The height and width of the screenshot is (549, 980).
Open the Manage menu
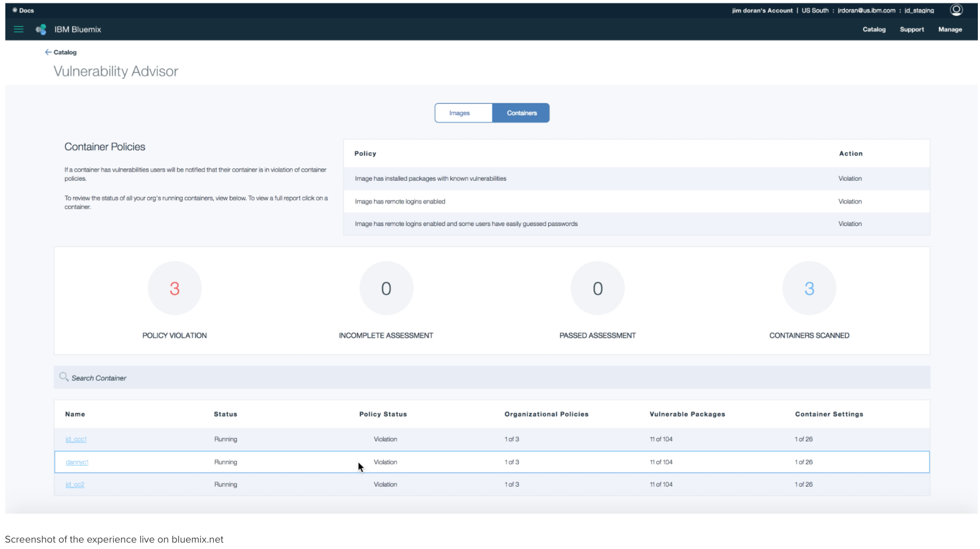coord(950,29)
